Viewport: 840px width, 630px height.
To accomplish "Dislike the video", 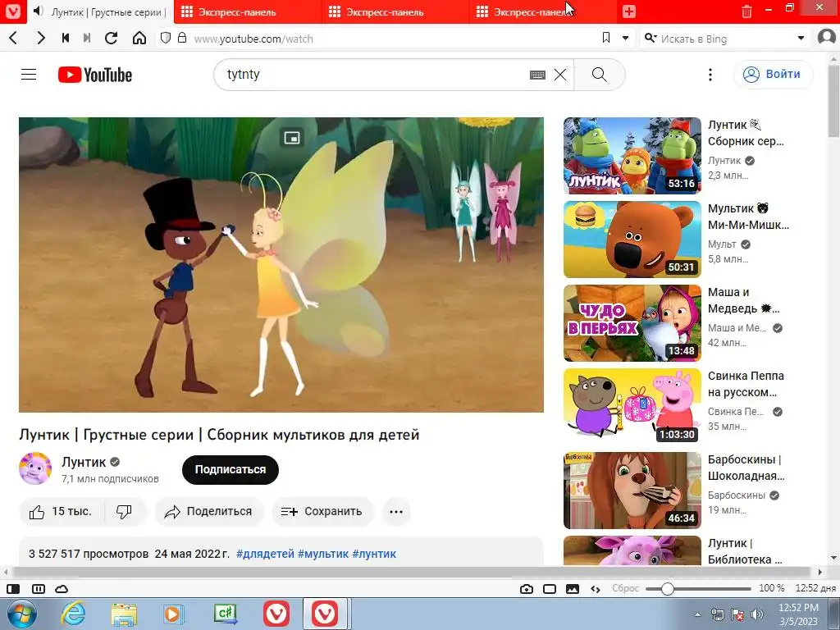I will tap(125, 512).
